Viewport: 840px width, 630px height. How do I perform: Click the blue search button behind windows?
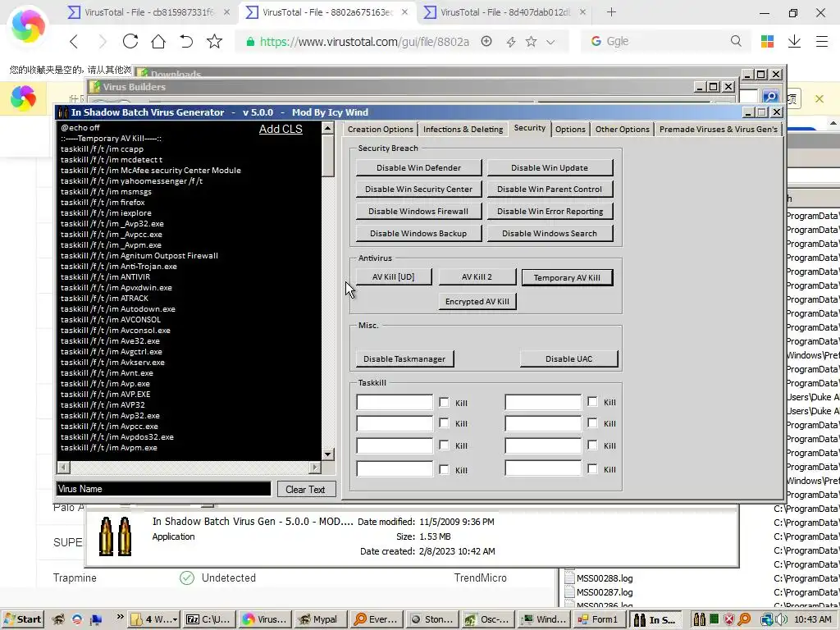click(x=770, y=97)
